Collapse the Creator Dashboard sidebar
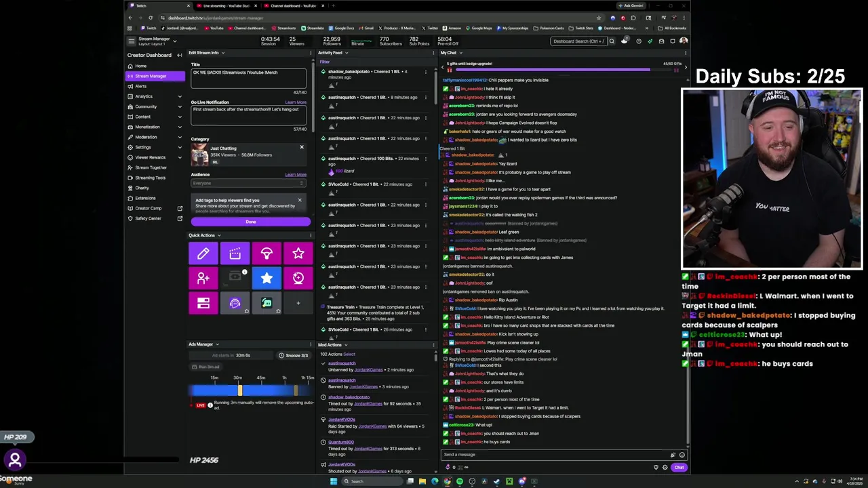Screen dimensions: 868x488 [x=179, y=55]
